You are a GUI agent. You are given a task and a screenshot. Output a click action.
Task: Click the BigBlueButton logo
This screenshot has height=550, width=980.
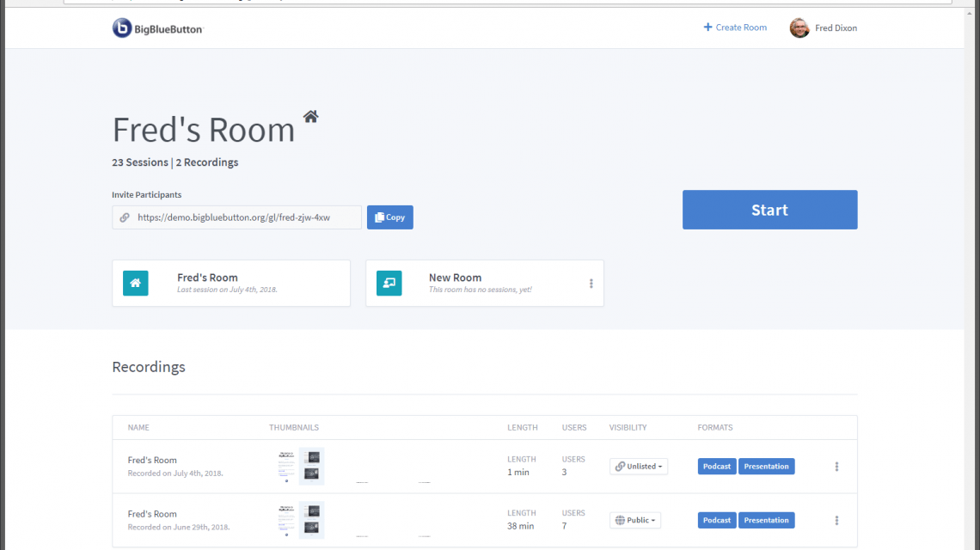click(157, 28)
